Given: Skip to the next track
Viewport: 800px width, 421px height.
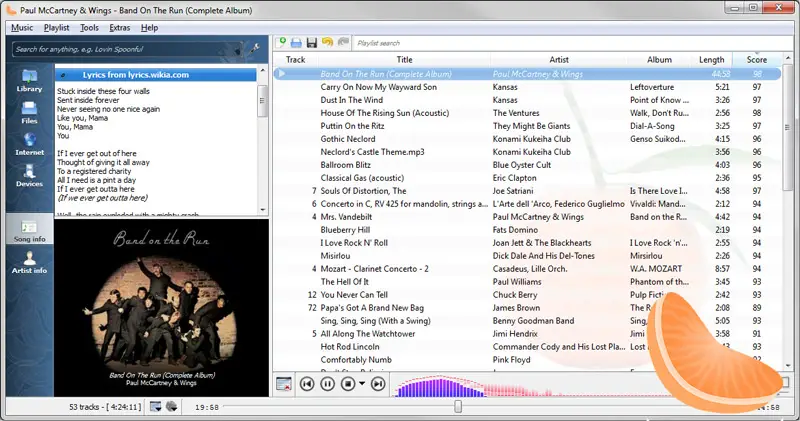Looking at the screenshot, I should click(378, 384).
